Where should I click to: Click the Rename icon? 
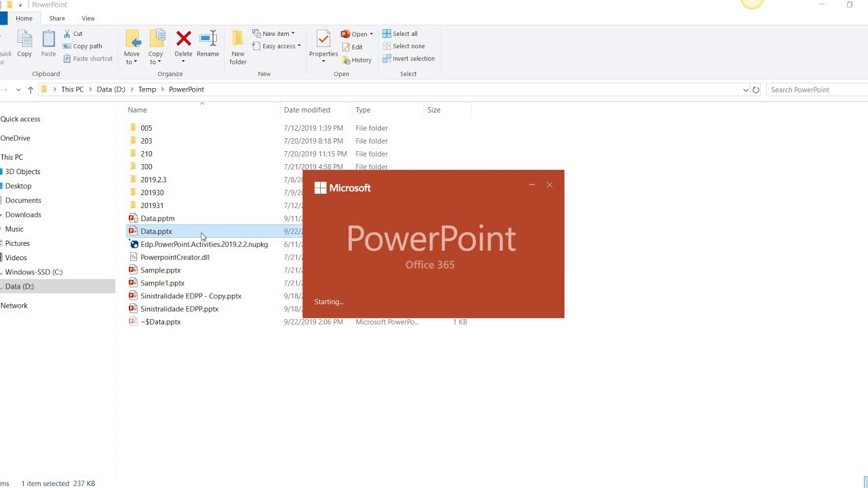pos(208,39)
